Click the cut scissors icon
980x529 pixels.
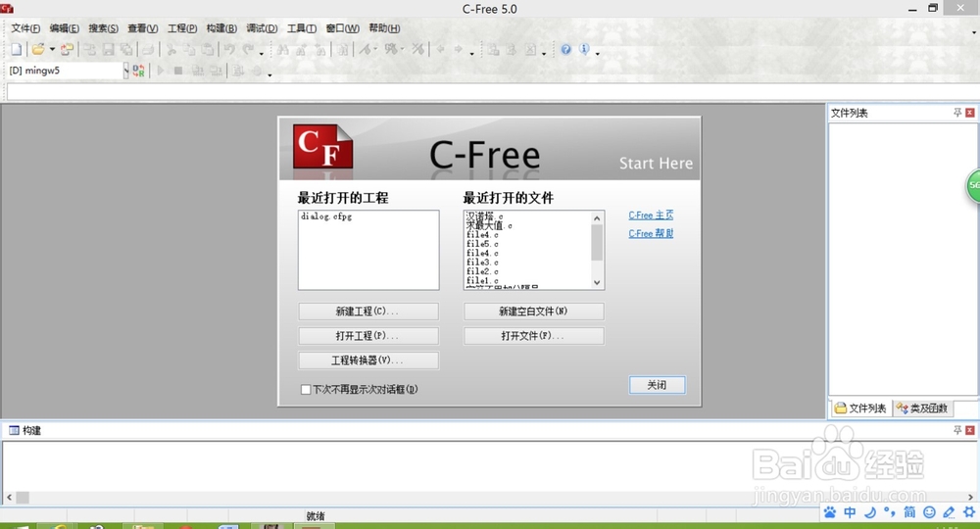[x=171, y=49]
